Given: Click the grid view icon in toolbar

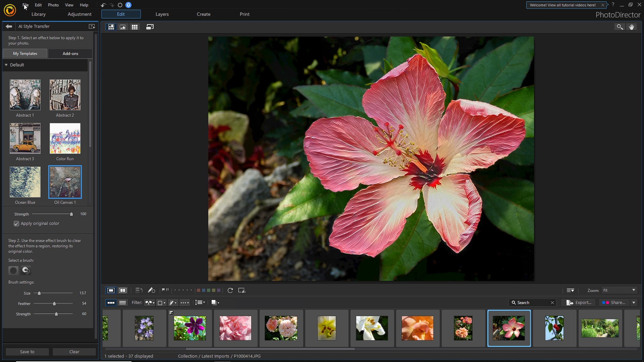Looking at the screenshot, I should point(135,27).
